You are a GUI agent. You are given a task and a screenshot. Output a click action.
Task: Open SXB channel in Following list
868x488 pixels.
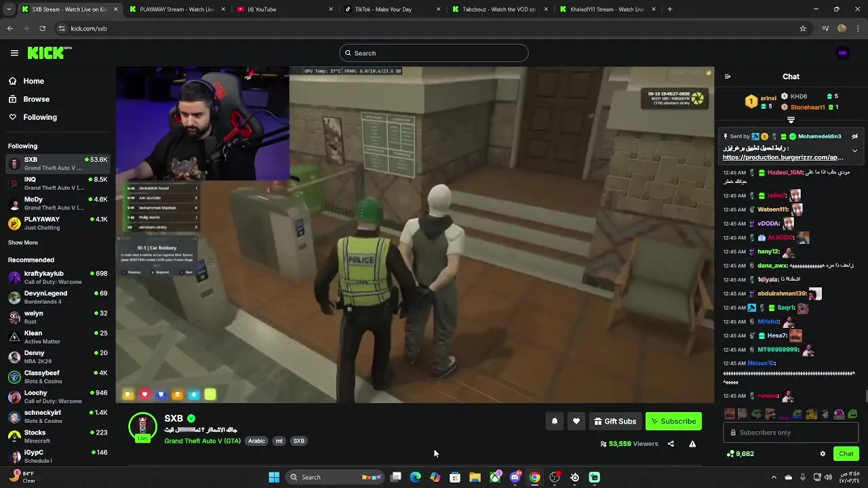point(58,163)
